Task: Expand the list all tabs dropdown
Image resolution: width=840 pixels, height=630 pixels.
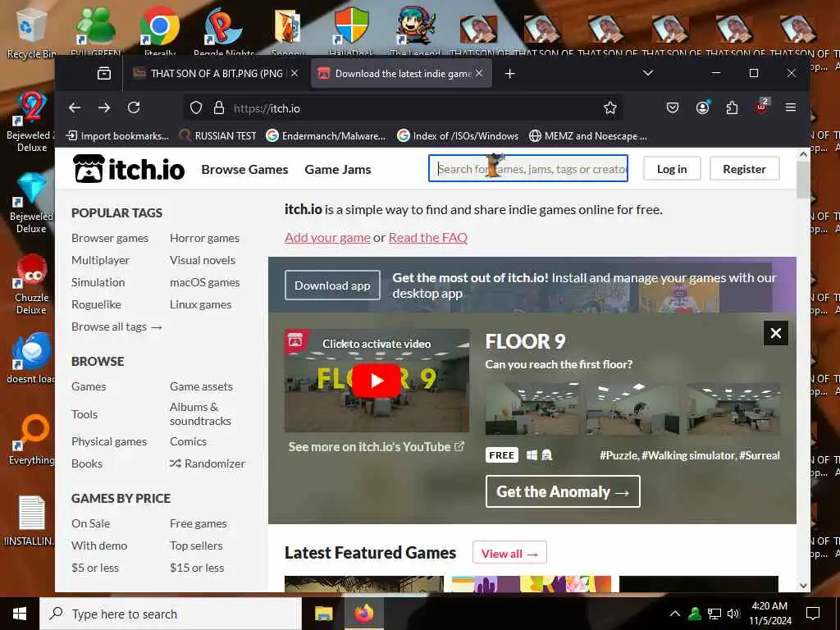Action: pyautogui.click(x=648, y=73)
